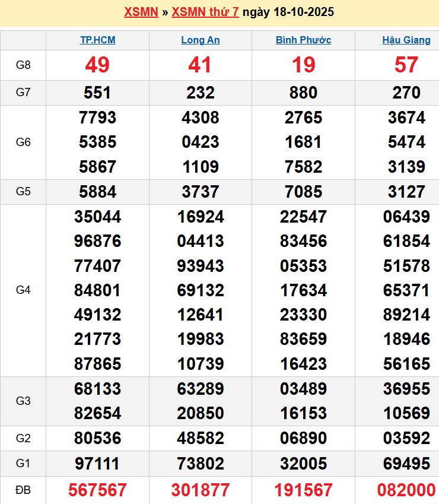Screen dimensions: 439x504
Task: Click the G8 row label
Action: pyautogui.click(x=23, y=65)
